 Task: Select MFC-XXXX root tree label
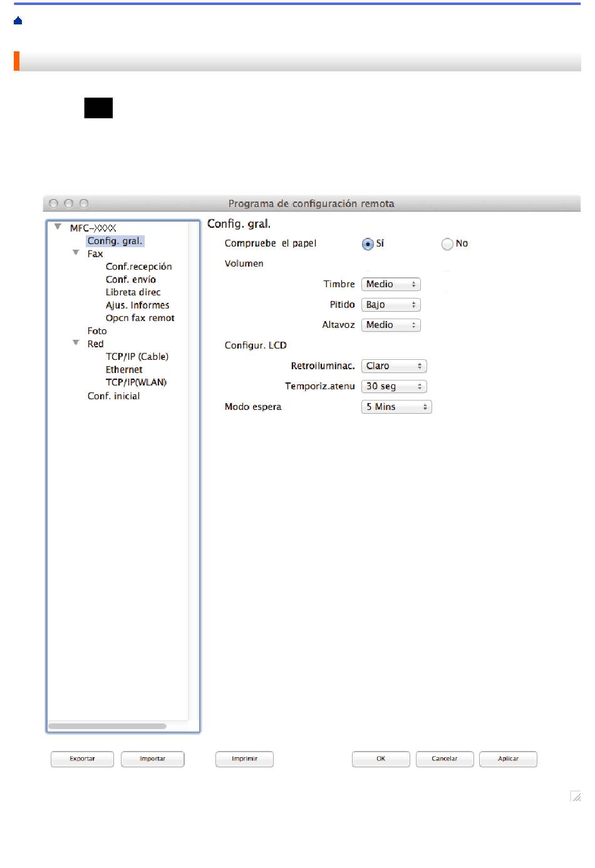pos(93,228)
